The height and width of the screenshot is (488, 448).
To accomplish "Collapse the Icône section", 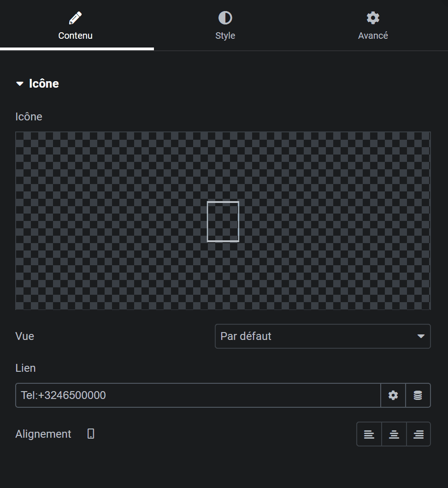I will (x=37, y=83).
